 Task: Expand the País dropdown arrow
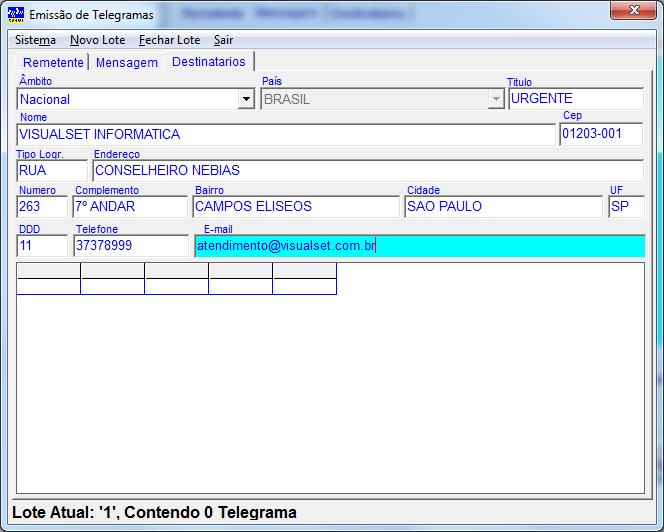point(495,99)
